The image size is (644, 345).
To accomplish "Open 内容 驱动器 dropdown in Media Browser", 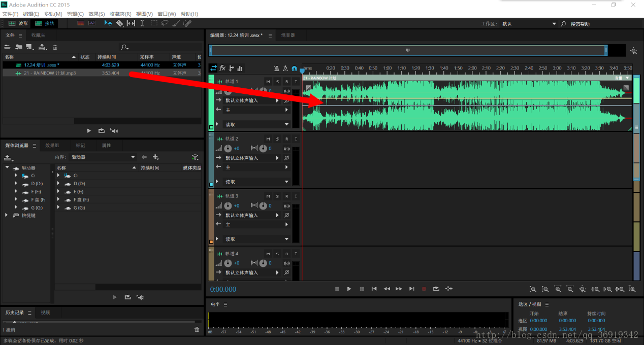I will pyautogui.click(x=103, y=157).
